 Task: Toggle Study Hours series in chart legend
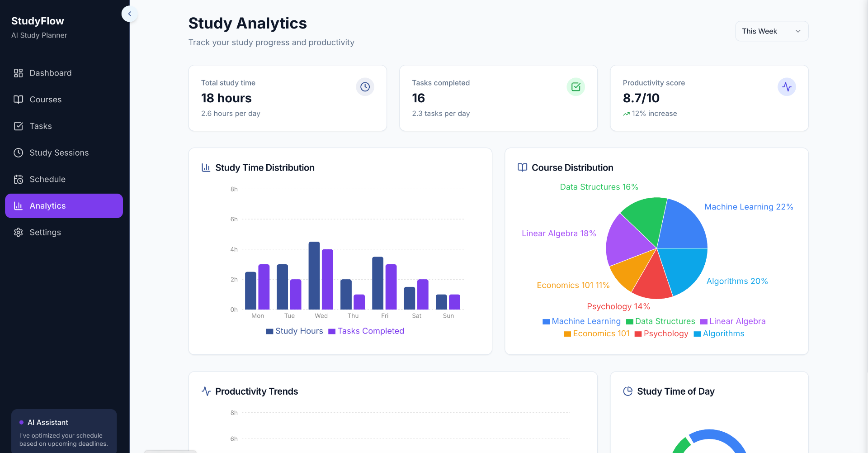pyautogui.click(x=295, y=331)
